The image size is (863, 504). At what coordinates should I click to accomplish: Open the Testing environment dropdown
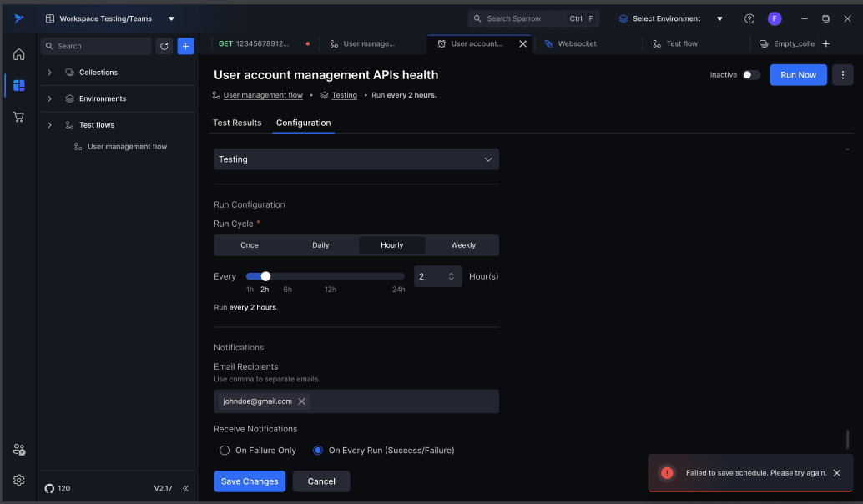point(356,159)
